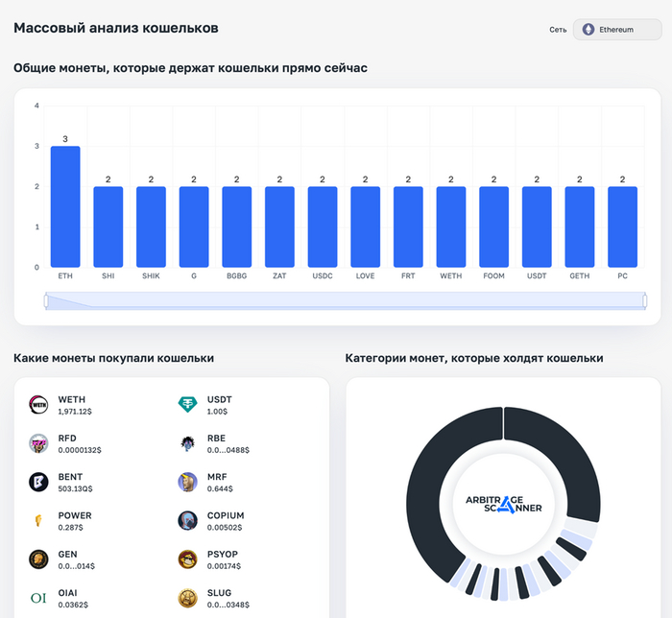
Task: Select the RFD token icon
Action: (38, 443)
